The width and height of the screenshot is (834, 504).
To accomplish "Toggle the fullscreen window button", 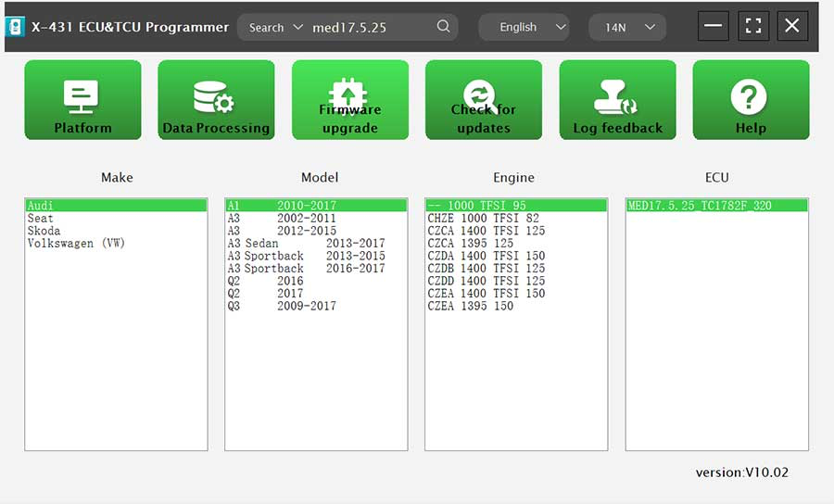I will click(753, 26).
